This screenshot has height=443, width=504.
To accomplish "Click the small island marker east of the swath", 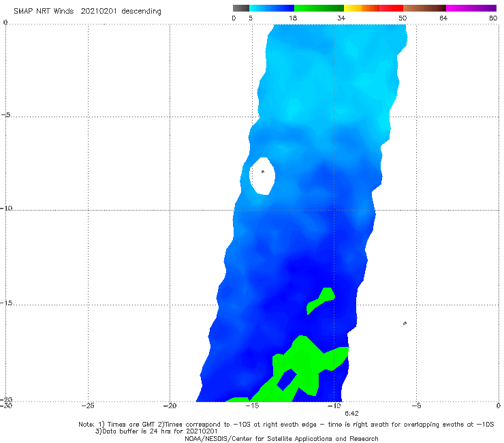I will pyautogui.click(x=405, y=323).
